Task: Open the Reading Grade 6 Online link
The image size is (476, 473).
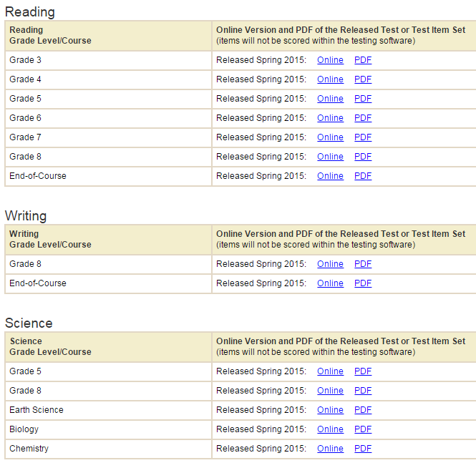Action: point(330,118)
